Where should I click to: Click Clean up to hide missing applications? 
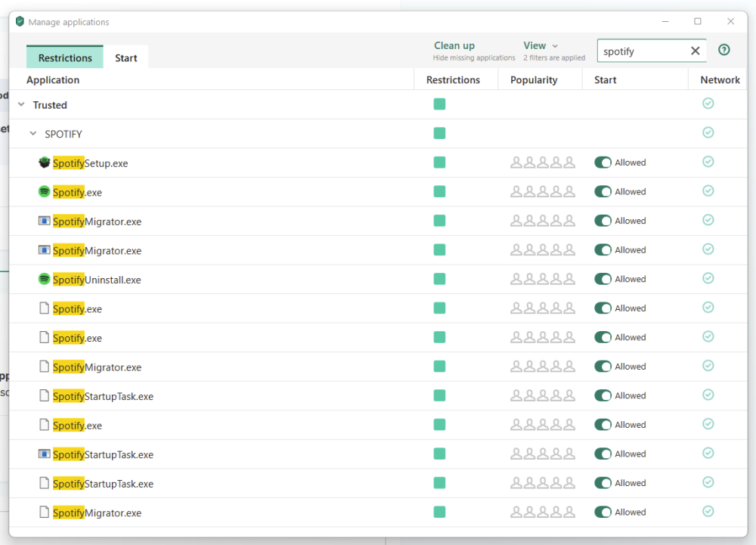click(454, 46)
